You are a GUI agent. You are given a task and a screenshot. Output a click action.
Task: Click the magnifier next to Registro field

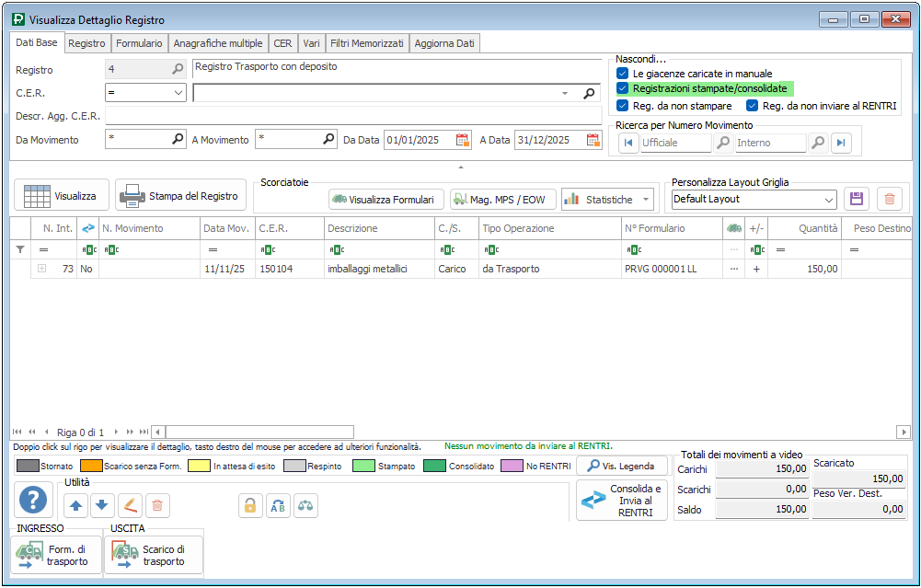pos(178,69)
